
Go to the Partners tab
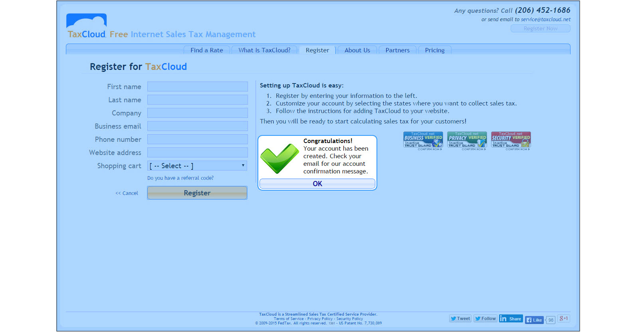(397, 50)
